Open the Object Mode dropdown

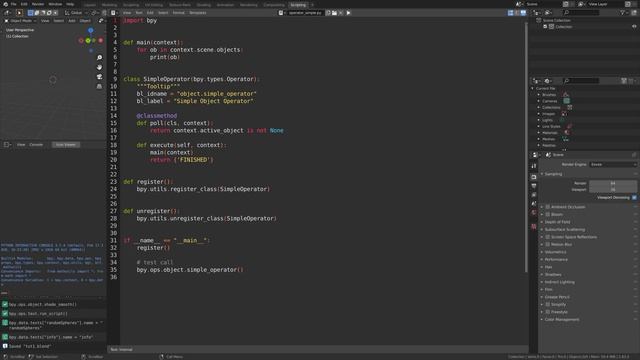20,20
